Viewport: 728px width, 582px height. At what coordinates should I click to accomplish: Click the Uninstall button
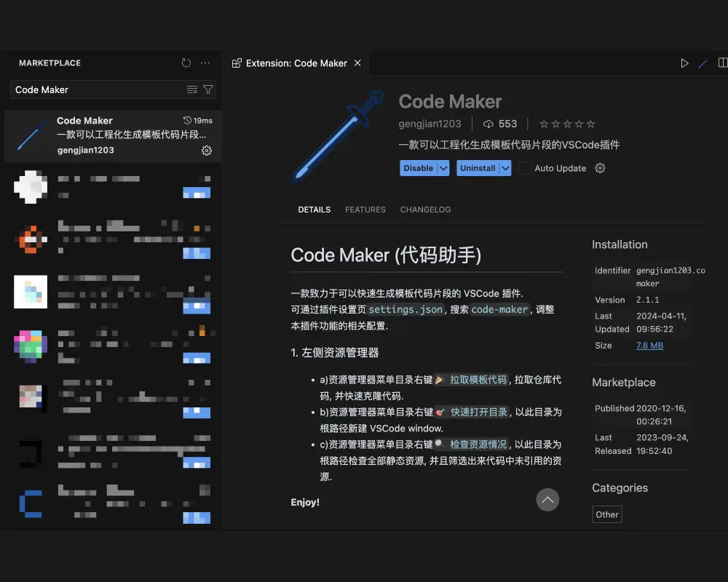point(477,168)
